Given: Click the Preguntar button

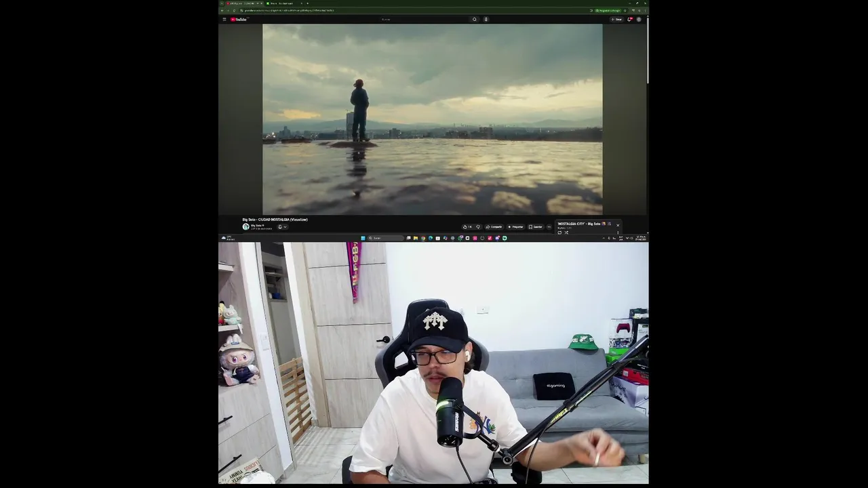Looking at the screenshot, I should tap(515, 226).
